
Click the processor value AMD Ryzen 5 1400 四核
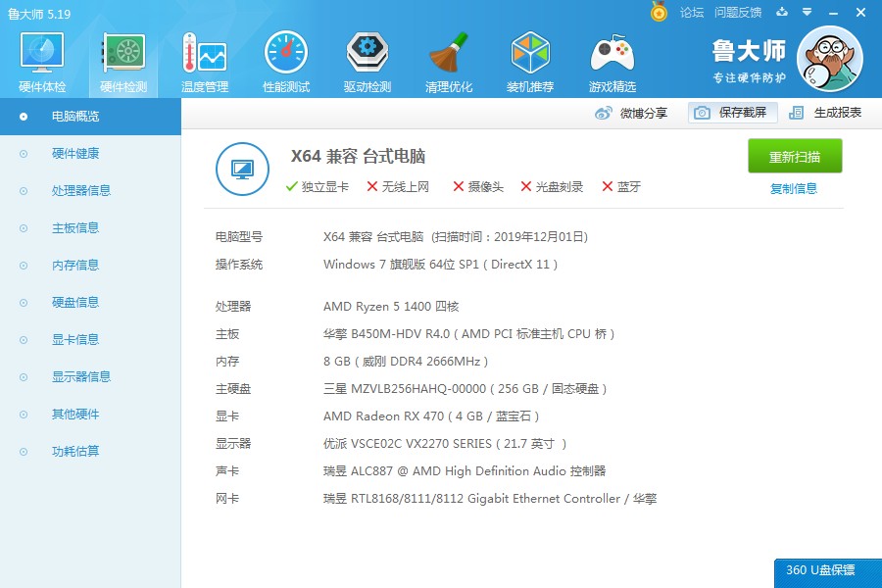tap(391, 306)
